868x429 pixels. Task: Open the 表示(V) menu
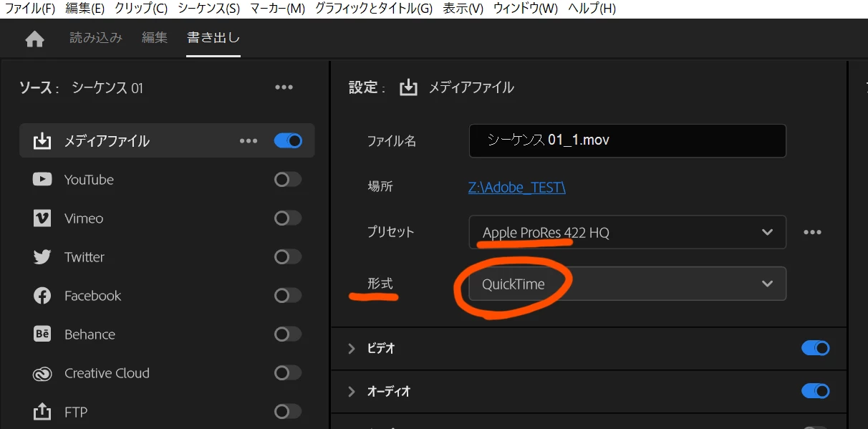(x=463, y=9)
